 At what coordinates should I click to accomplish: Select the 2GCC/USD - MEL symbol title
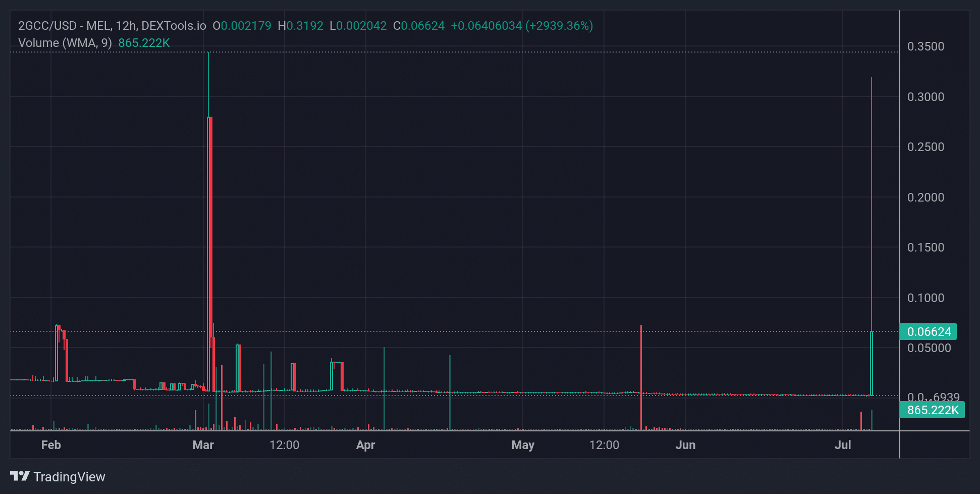coord(64,26)
